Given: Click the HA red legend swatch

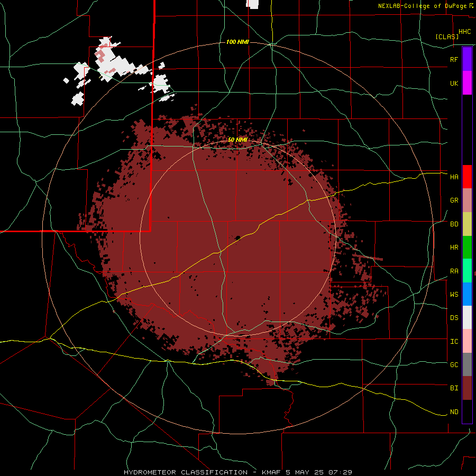Looking at the screenshot, I should point(467,177).
